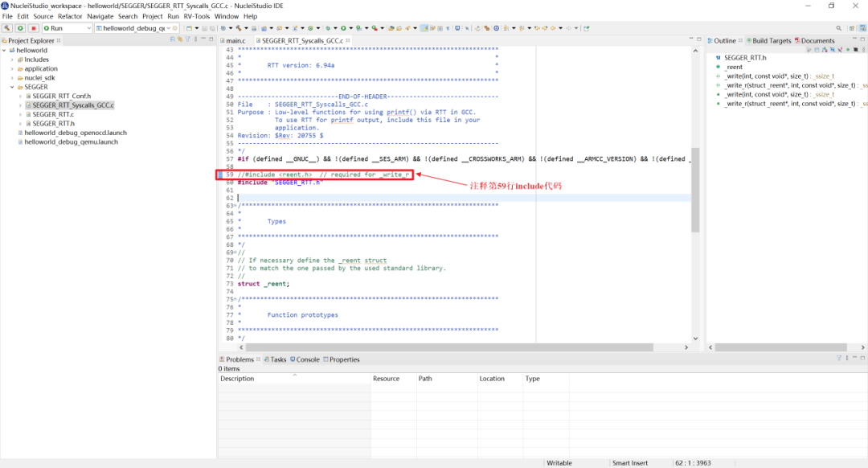Sort problems by Description column header

pyautogui.click(x=294, y=379)
